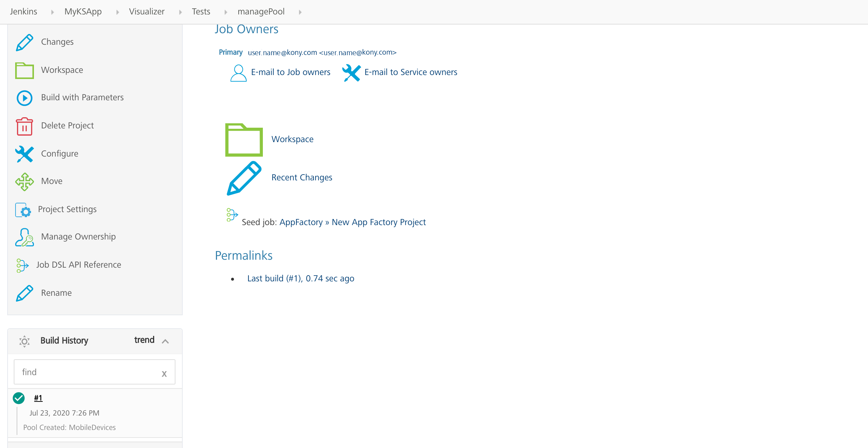Screen dimensions: 868x448
Task: Click the E-mail to Job owners person icon
Action: coord(238,73)
